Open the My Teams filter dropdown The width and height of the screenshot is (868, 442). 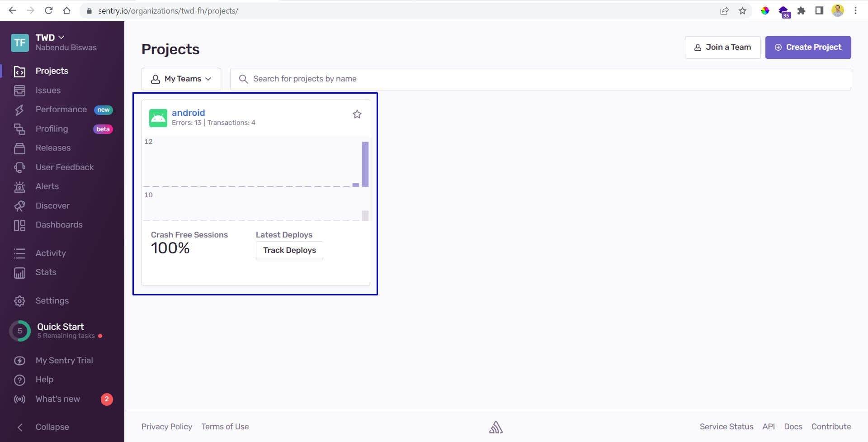point(181,79)
